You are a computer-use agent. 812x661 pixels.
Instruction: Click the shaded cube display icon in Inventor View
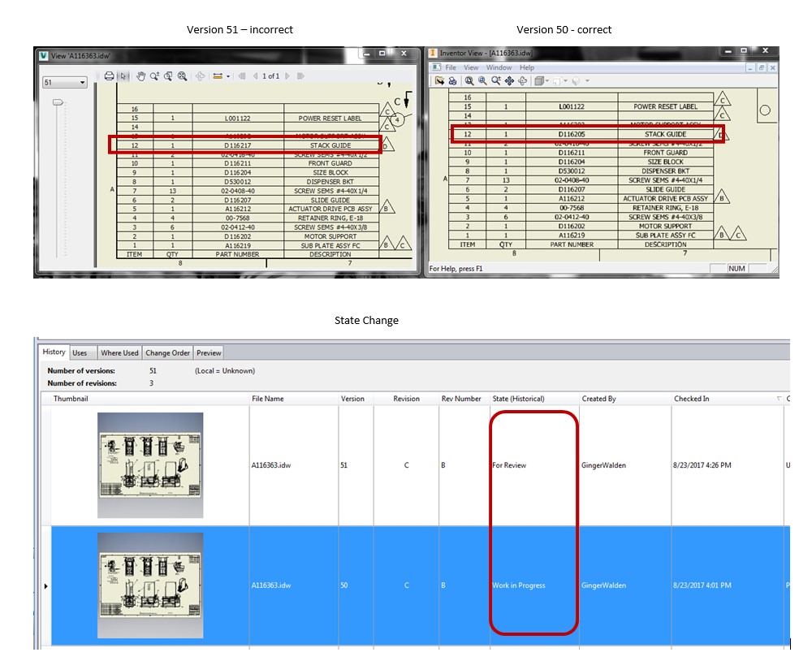coord(539,81)
